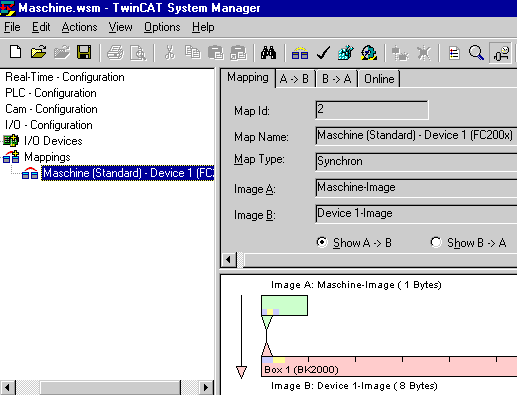Click the Map Type Synchron field

click(416, 162)
